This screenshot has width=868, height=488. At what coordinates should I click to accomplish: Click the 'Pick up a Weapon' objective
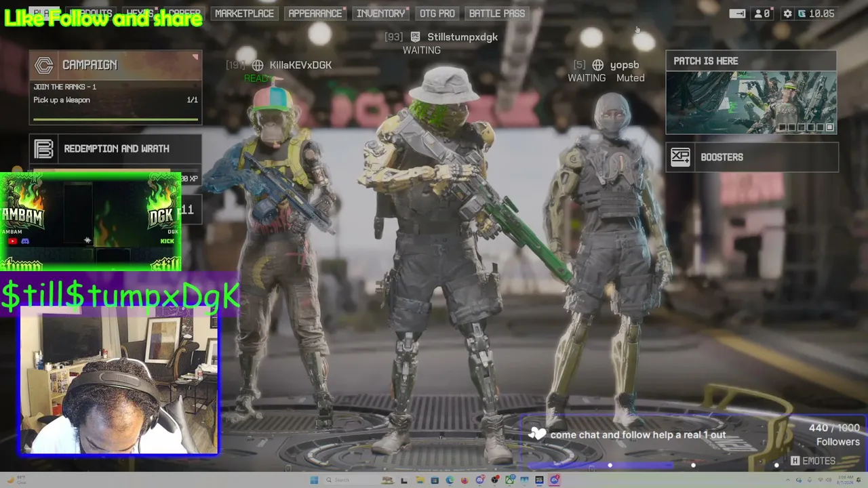62,100
